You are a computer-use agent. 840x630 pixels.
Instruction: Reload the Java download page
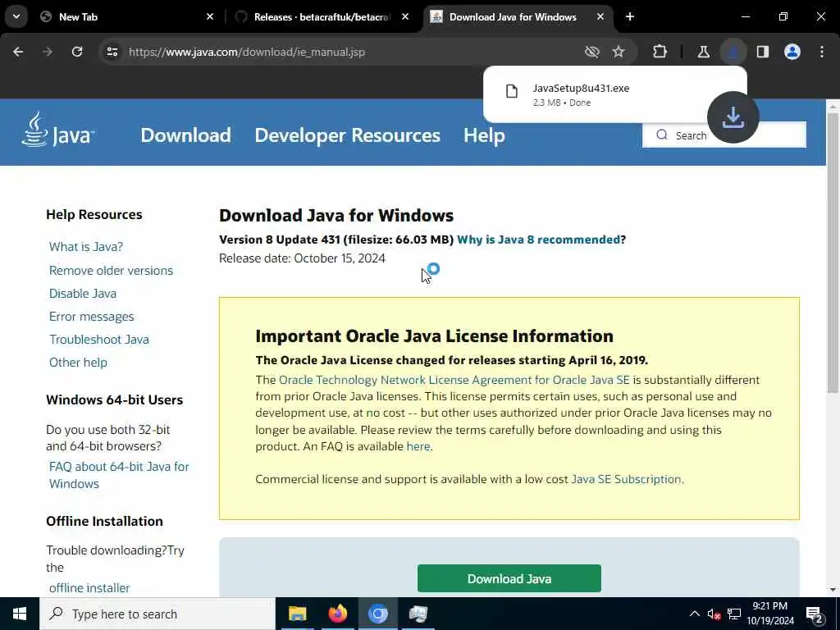77,52
